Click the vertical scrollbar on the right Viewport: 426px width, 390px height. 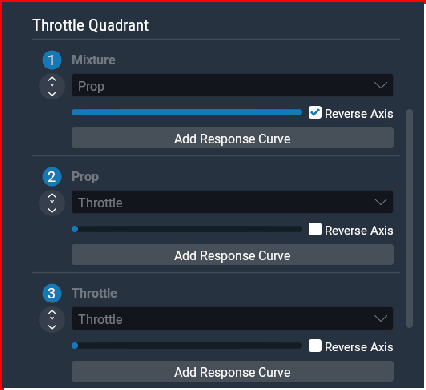tap(409, 218)
